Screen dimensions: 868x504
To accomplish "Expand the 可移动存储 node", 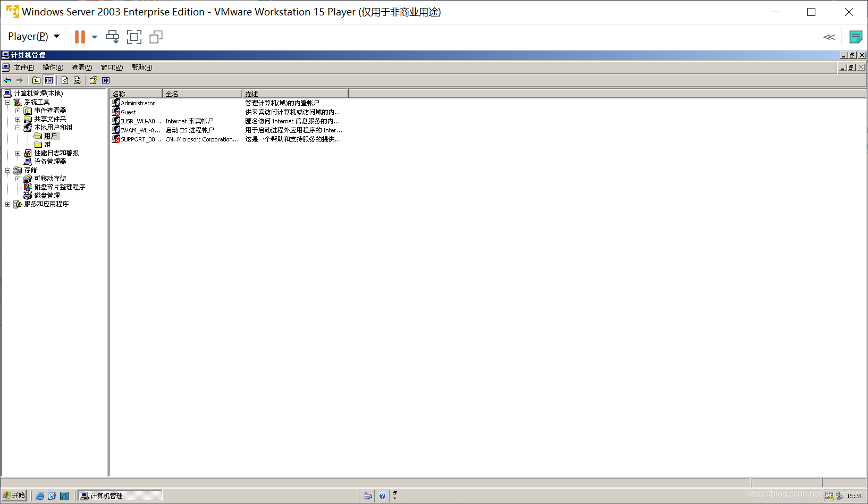I will tap(18, 179).
